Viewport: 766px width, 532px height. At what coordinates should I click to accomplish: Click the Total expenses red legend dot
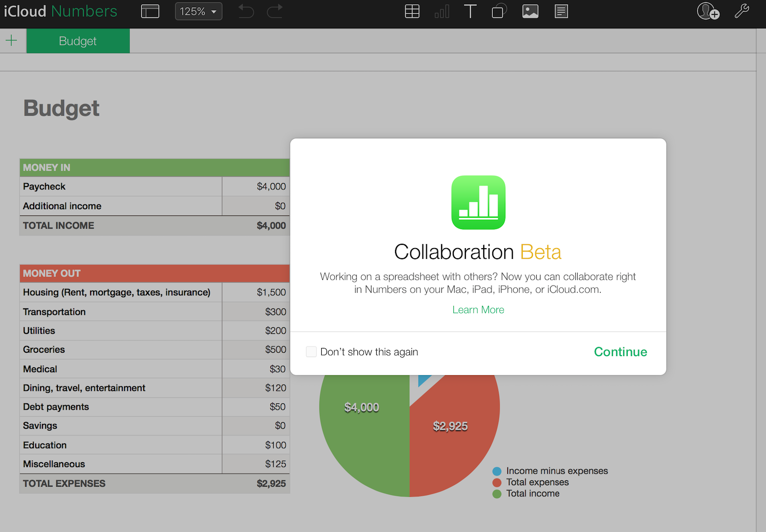pyautogui.click(x=497, y=482)
